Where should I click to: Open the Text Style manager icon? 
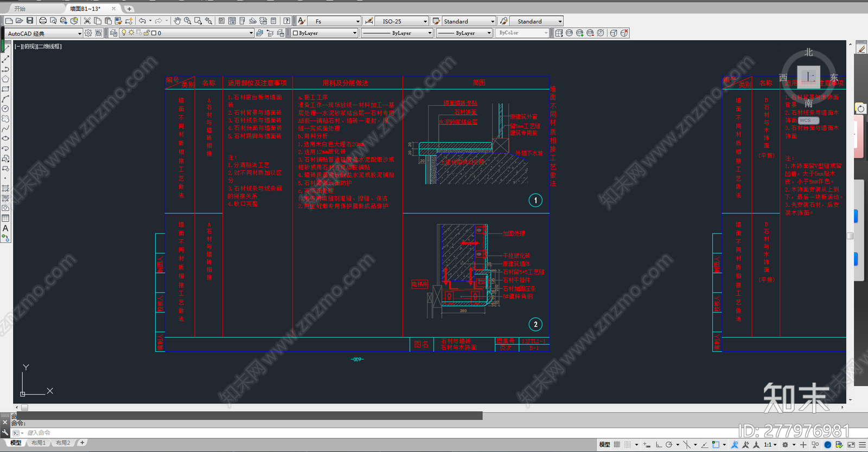[302, 21]
